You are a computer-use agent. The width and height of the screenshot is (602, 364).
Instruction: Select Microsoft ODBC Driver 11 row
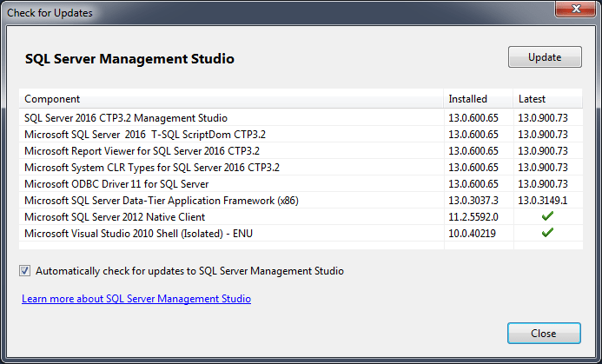coord(116,183)
